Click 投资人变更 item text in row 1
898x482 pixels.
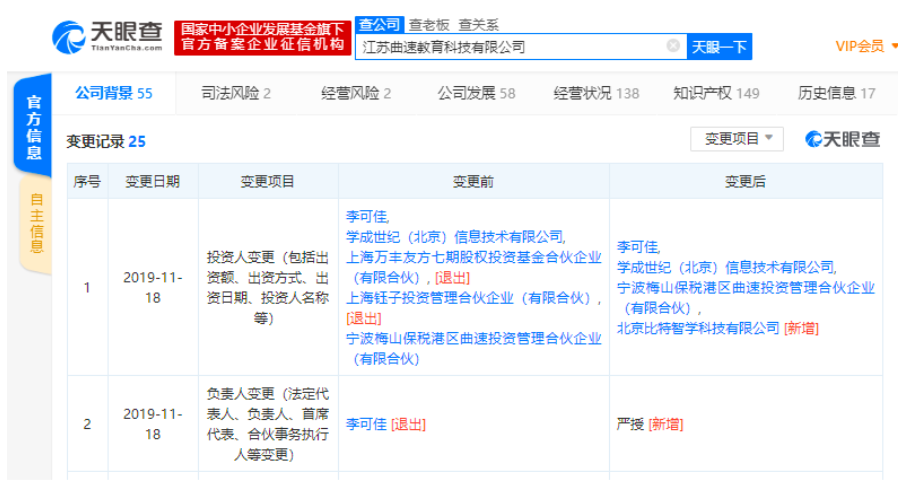(267, 288)
